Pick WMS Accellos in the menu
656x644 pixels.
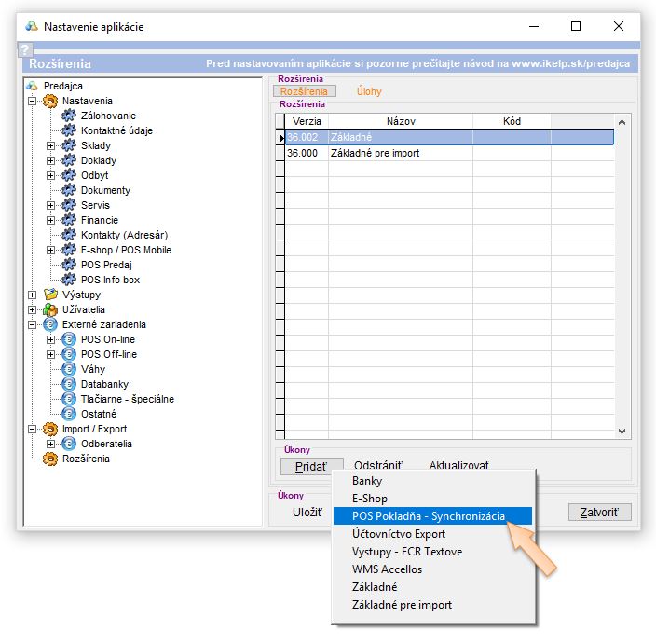pos(387,569)
